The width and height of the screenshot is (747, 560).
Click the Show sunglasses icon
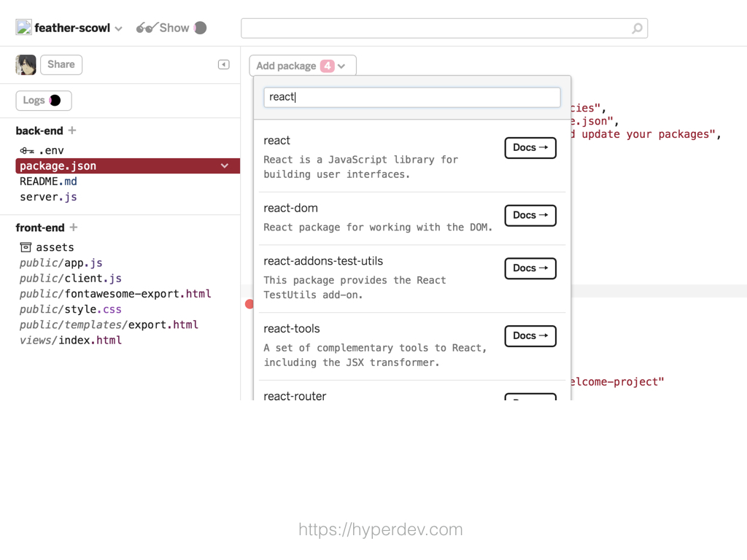(147, 28)
